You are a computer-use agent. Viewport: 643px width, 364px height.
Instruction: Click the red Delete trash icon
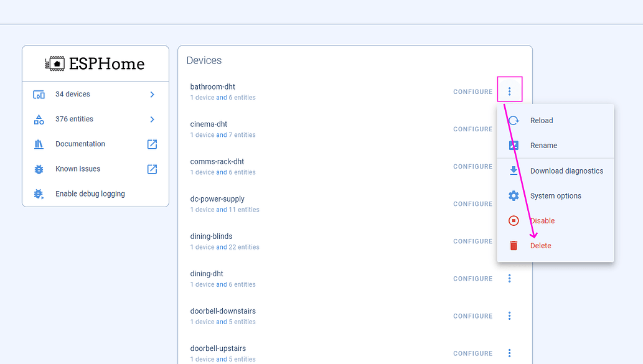(x=513, y=245)
